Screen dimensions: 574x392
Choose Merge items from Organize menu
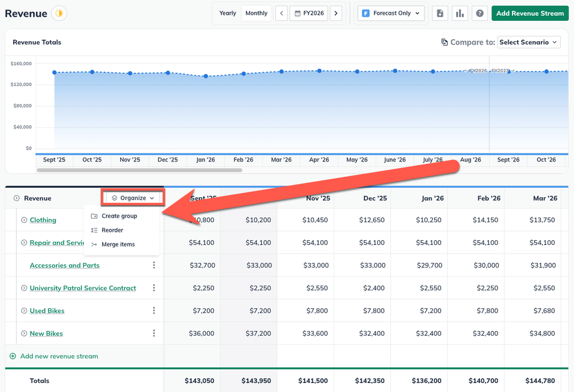[x=121, y=244]
